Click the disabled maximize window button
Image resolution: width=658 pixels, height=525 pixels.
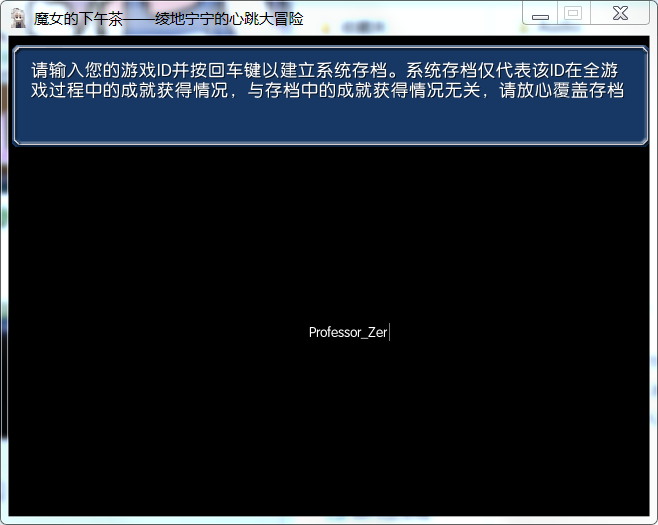tap(573, 14)
